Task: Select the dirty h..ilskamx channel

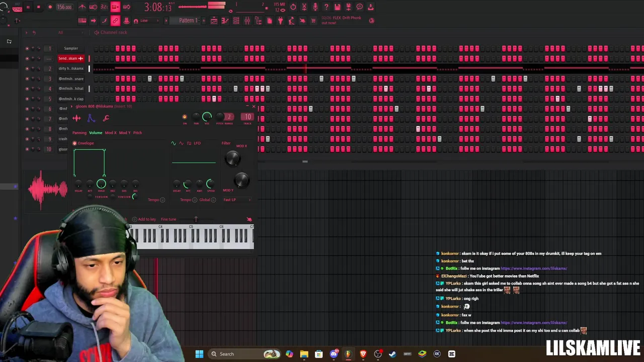Action: (x=71, y=68)
